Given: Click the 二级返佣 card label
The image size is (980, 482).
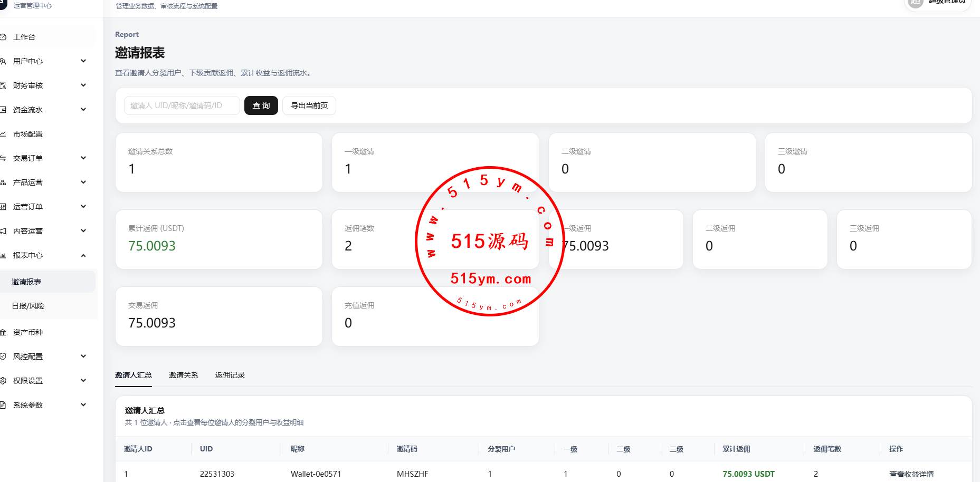Looking at the screenshot, I should pyautogui.click(x=720, y=228).
